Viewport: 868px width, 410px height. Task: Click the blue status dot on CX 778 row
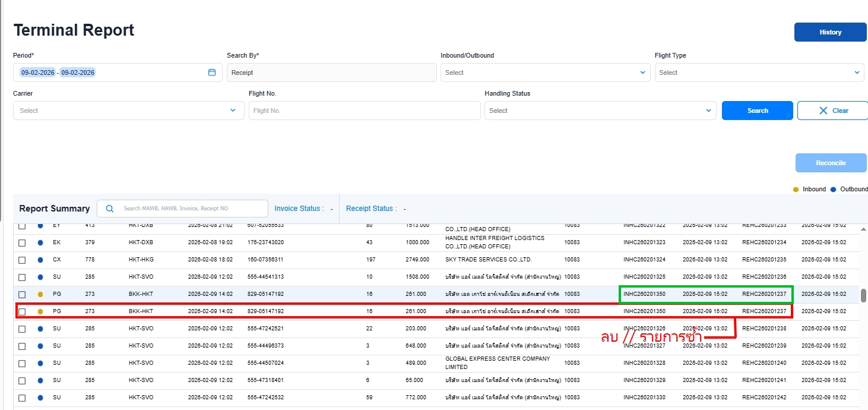click(x=40, y=260)
